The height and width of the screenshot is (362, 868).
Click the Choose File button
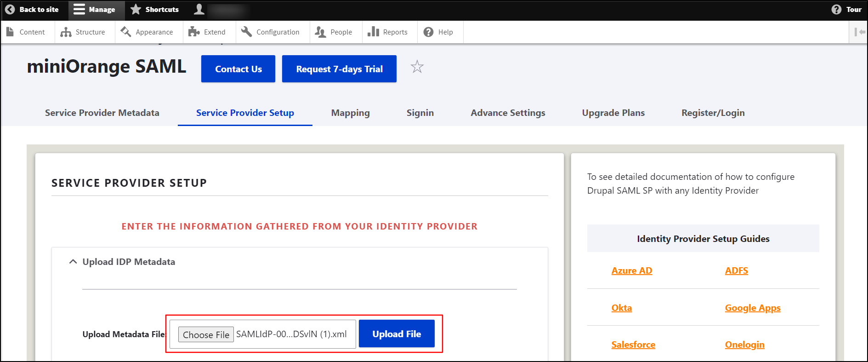[206, 334]
